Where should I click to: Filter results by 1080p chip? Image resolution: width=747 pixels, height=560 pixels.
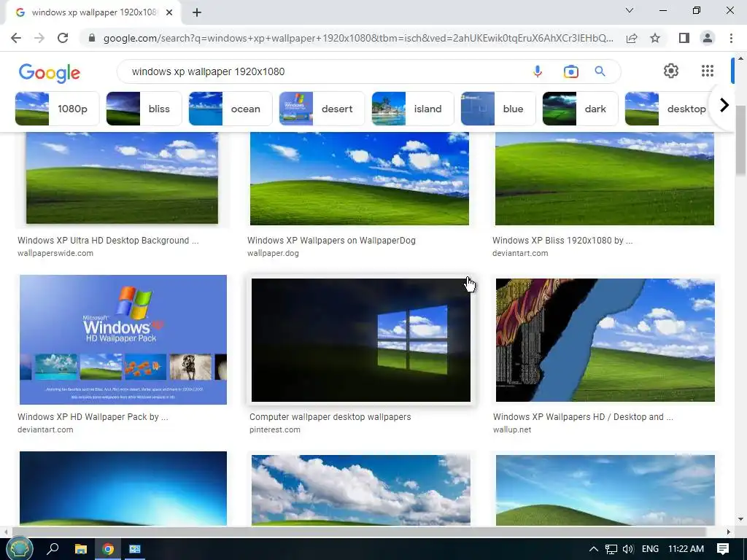(57, 109)
